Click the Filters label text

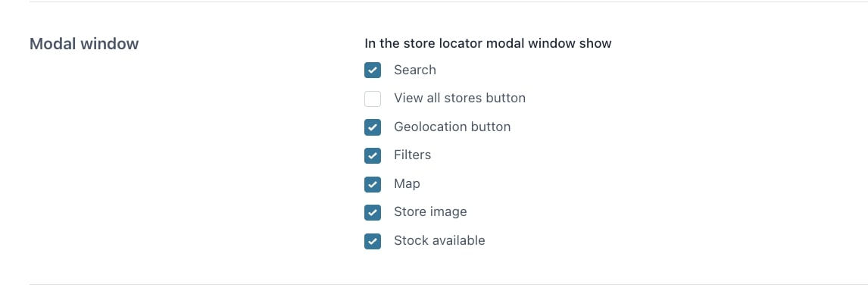(x=412, y=155)
